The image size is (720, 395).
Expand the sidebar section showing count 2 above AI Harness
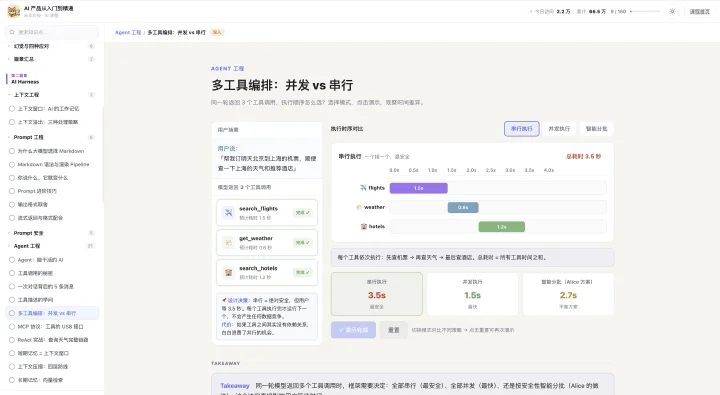(51, 59)
